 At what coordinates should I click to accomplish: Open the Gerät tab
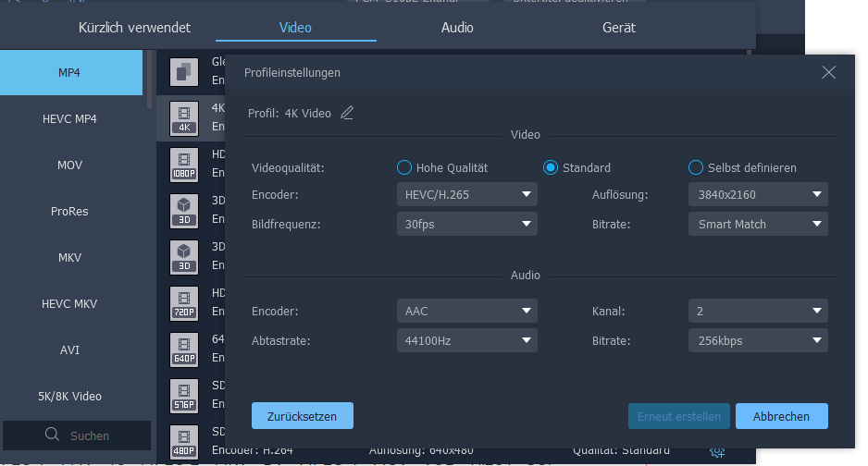618,28
